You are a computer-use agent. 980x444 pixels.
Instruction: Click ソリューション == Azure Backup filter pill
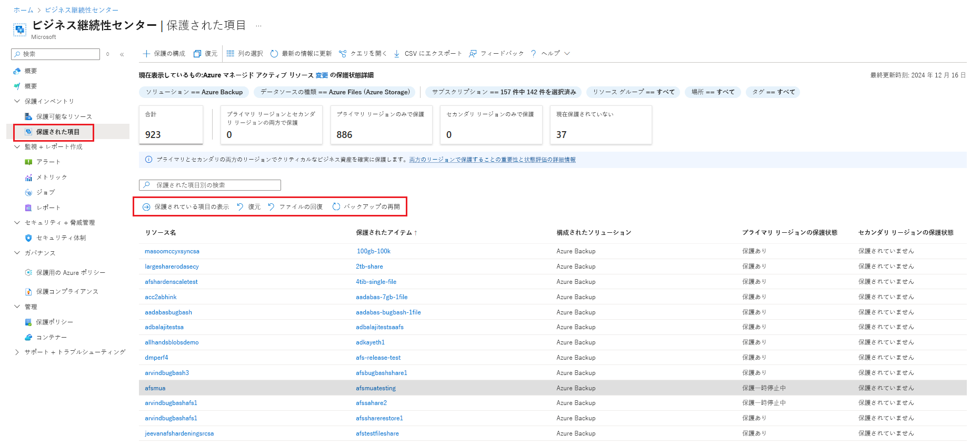(194, 92)
